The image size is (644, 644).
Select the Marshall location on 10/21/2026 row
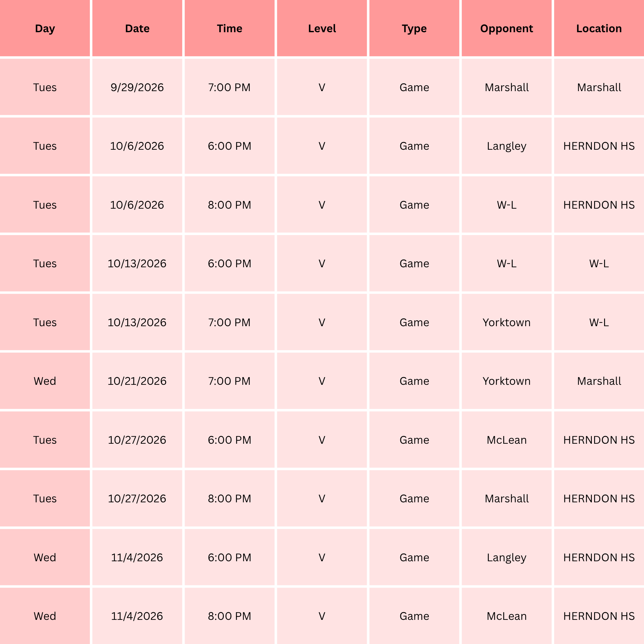click(599, 381)
